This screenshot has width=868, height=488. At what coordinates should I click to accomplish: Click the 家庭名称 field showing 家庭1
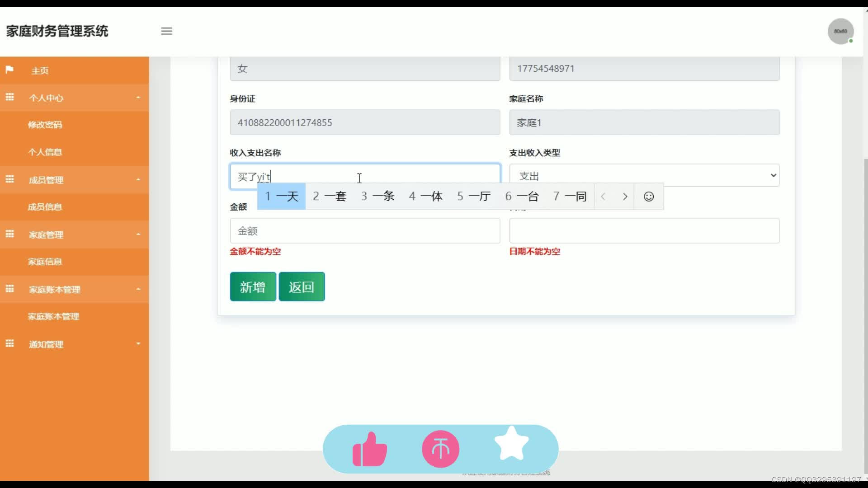click(x=644, y=122)
